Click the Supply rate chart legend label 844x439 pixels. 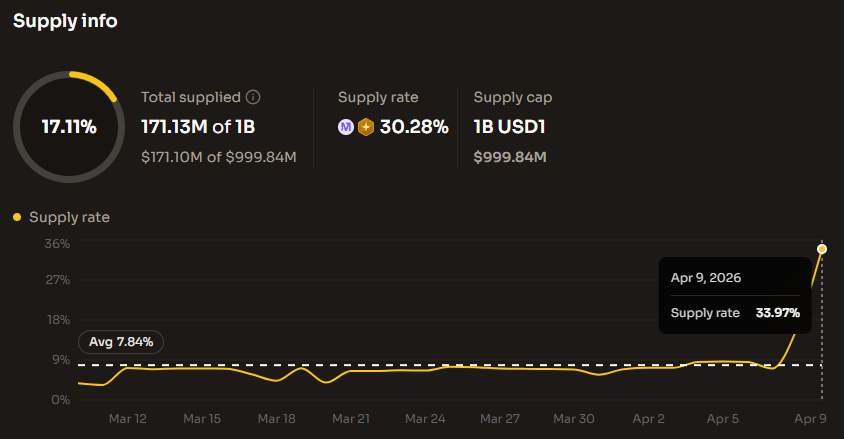[x=69, y=217]
